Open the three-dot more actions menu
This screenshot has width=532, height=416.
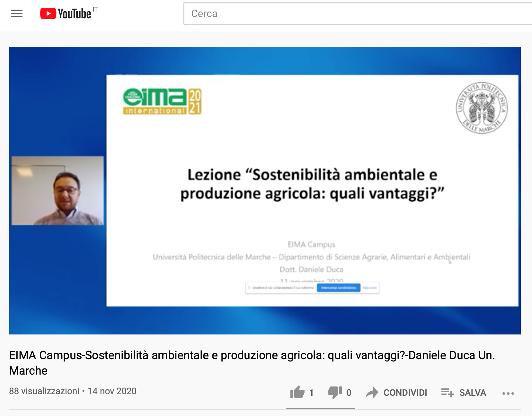[508, 393]
